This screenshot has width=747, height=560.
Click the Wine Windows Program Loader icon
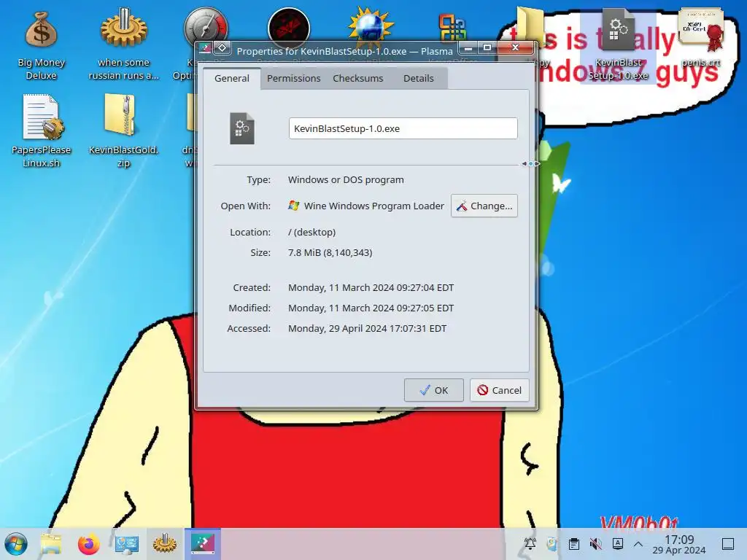point(293,206)
